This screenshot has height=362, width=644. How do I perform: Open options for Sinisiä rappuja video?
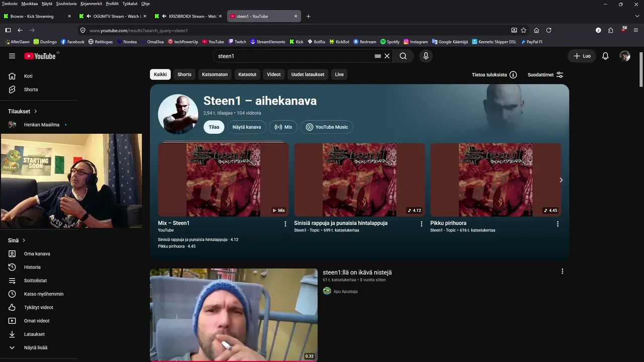[422, 224]
